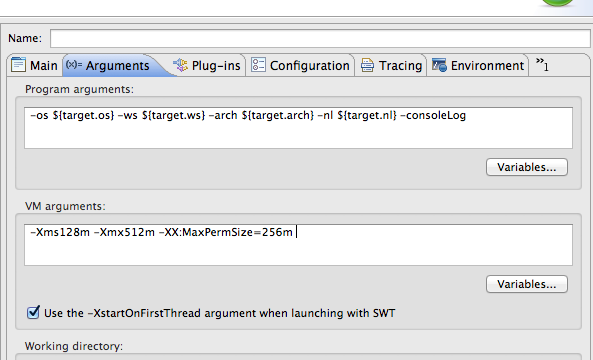Click inside the Program arguments text box
Screen dimensions: 593x360
click(298, 128)
